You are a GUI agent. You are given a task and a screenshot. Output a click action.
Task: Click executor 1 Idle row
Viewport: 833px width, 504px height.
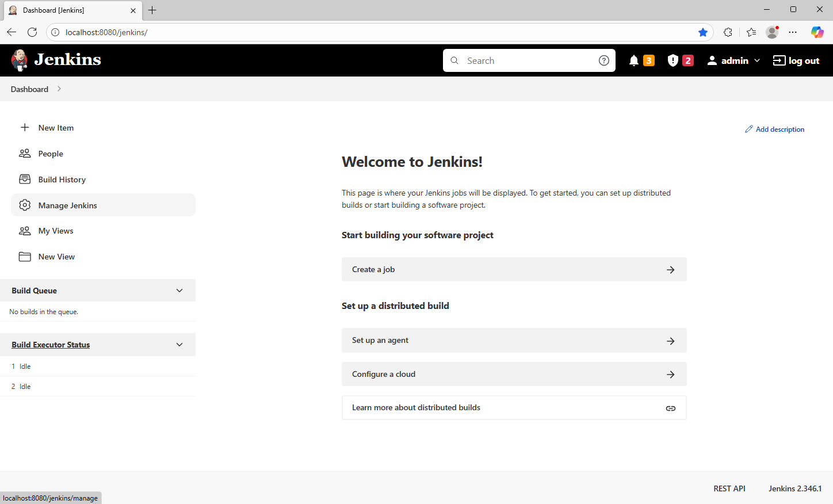(98, 366)
